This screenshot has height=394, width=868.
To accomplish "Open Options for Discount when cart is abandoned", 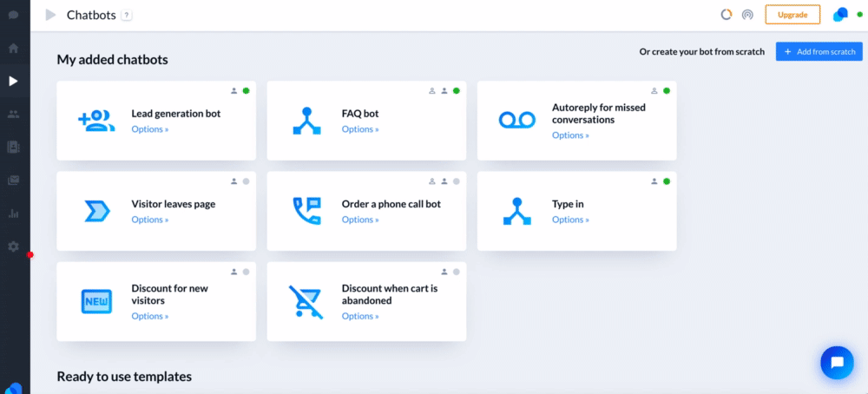I will pyautogui.click(x=360, y=316).
